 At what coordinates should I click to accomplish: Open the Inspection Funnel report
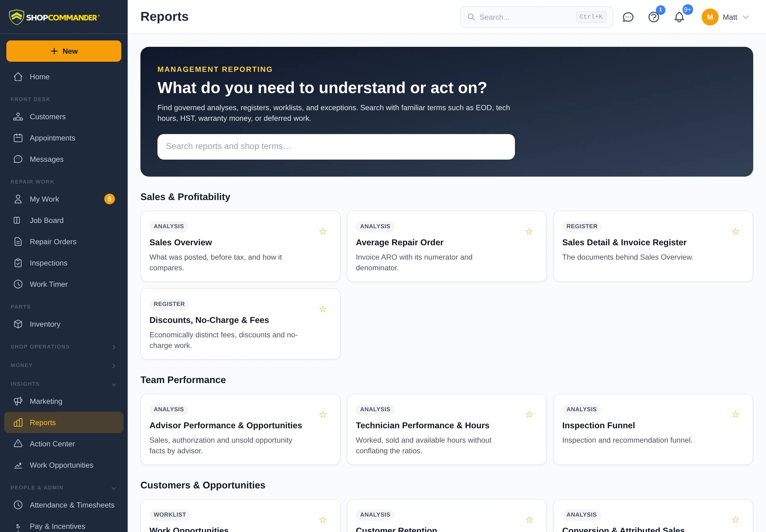pyautogui.click(x=653, y=429)
